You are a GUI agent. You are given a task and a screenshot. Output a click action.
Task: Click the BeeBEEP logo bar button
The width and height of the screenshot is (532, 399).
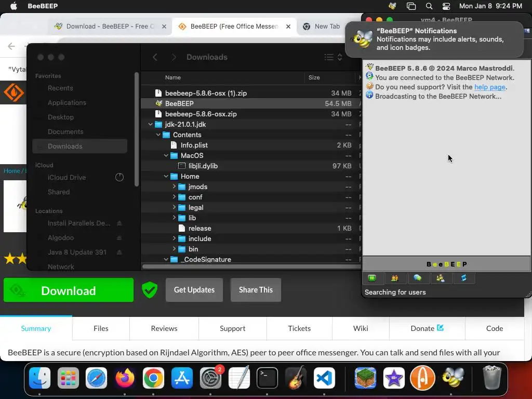click(x=446, y=264)
